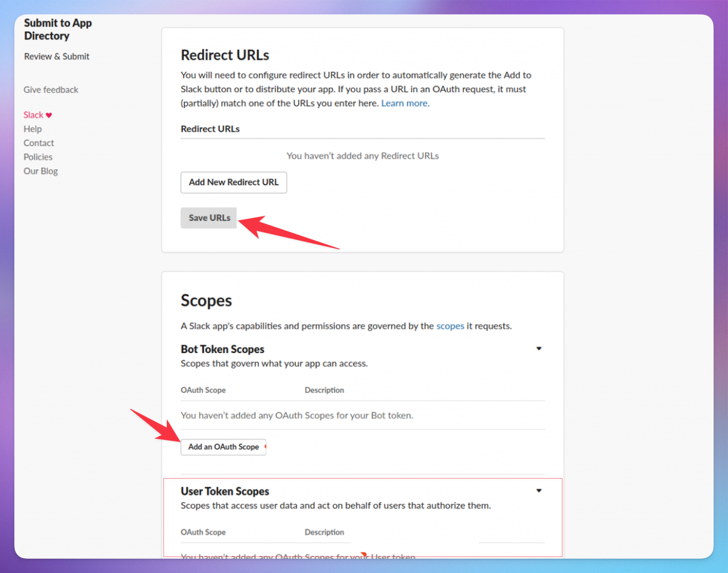View the Policies page
Image resolution: width=728 pixels, height=573 pixels.
(38, 157)
